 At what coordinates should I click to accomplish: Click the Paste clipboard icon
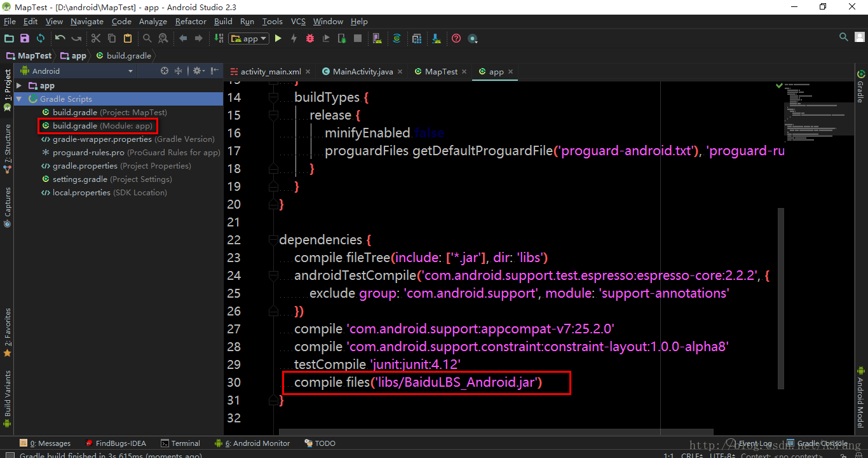[x=128, y=38]
